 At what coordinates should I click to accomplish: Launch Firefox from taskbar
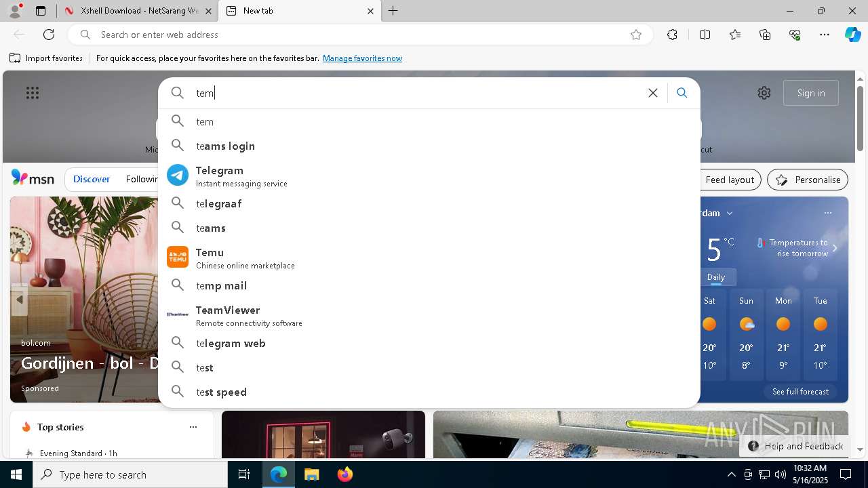[344, 474]
